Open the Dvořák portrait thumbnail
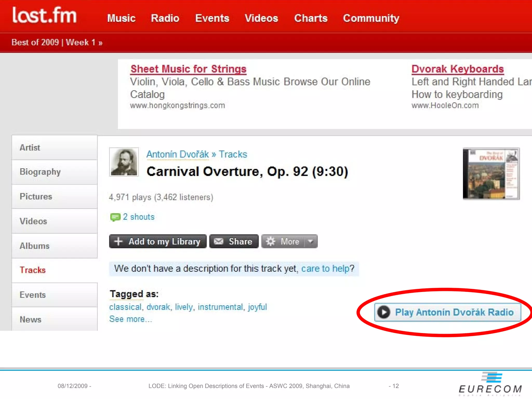 tap(124, 162)
